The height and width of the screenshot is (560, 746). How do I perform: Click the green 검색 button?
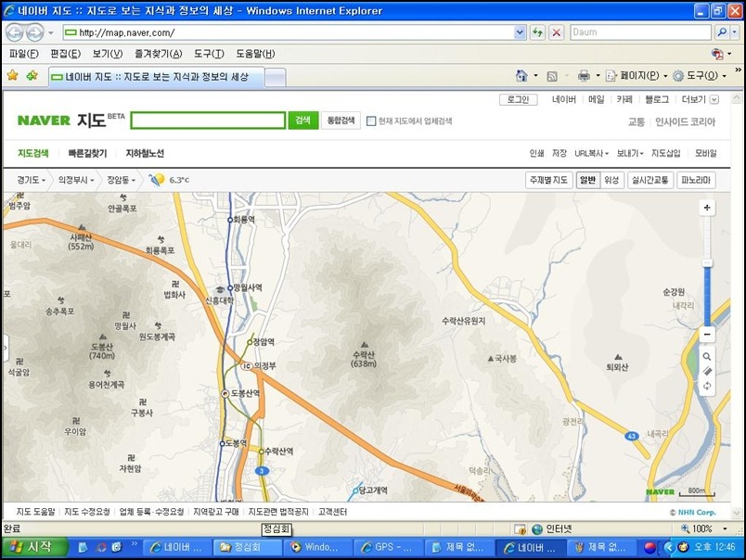[303, 121]
